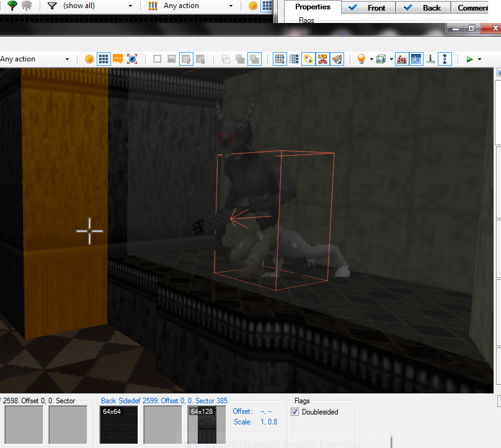This screenshot has width=501, height=448.
Task: Toggle the highlighted blue grid icon in main toolbar
Action: point(104,59)
